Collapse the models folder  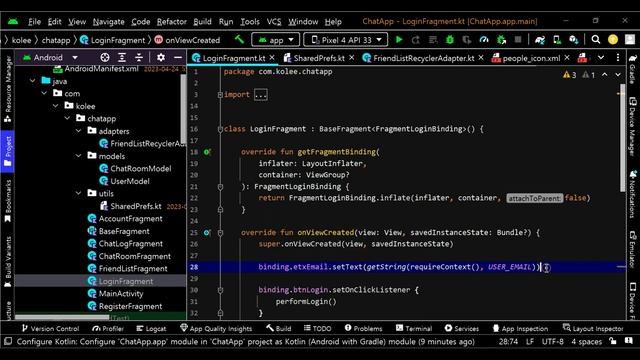78,156
